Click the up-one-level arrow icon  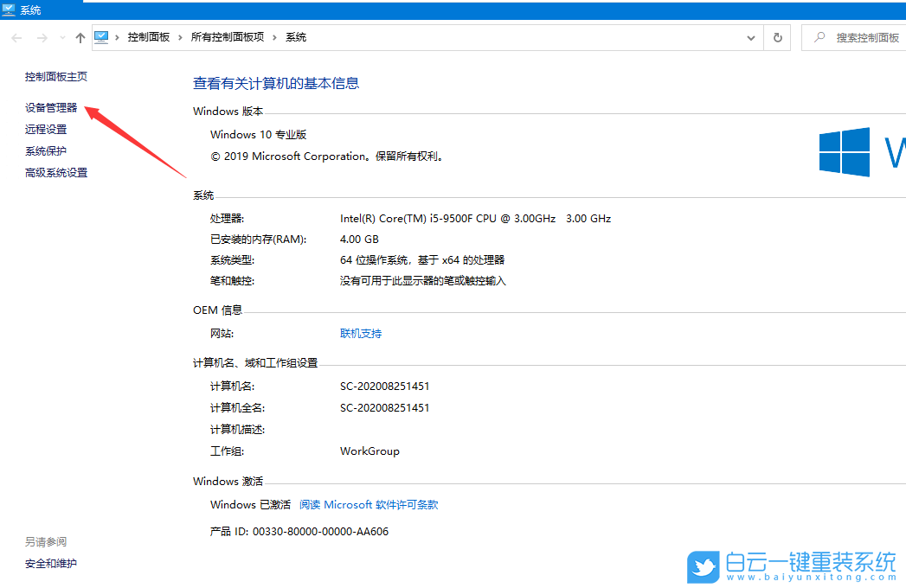[79, 37]
